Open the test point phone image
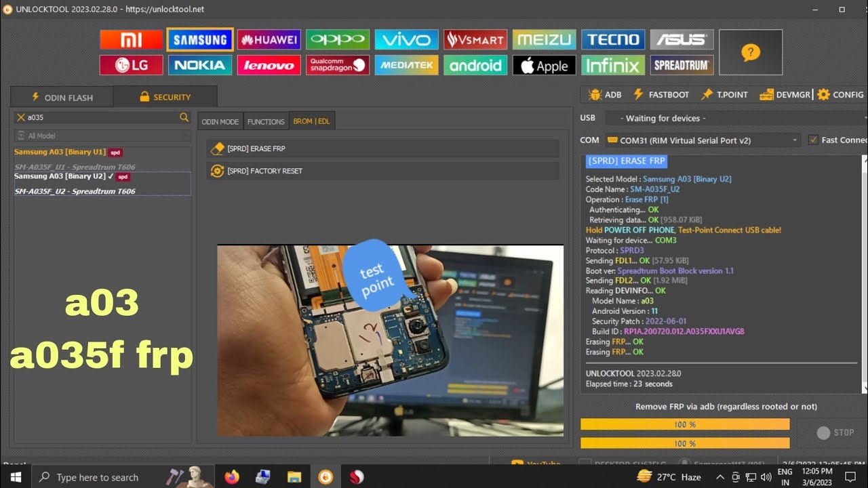 (x=390, y=340)
